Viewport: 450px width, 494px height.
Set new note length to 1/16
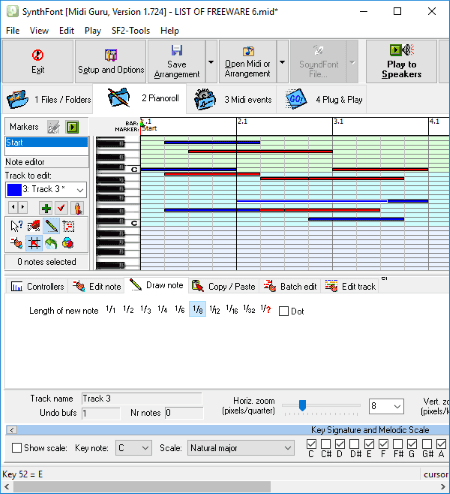tap(232, 310)
